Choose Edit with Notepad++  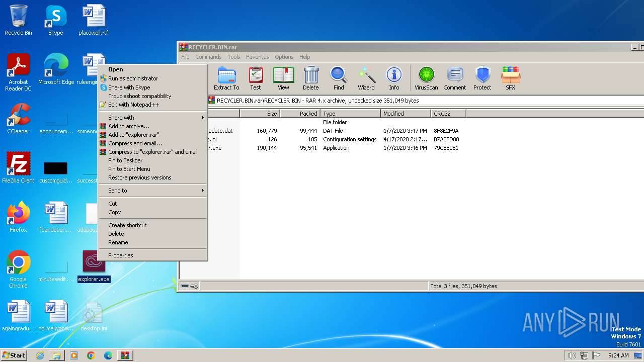tap(152, 105)
